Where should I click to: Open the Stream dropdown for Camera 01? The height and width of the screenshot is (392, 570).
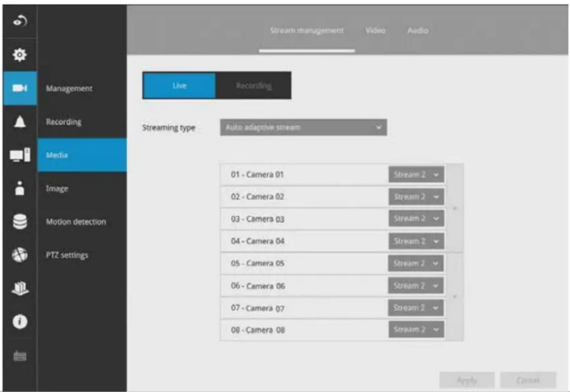click(416, 175)
